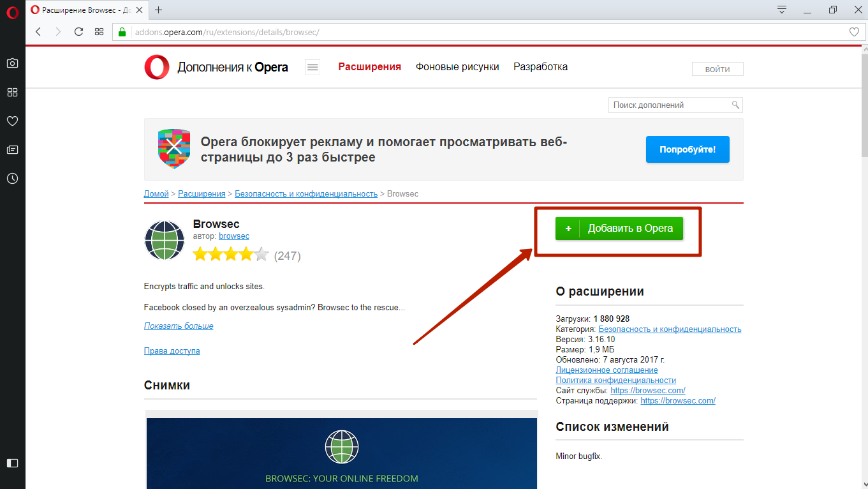Open History clock in sidebar
Screen dimensions: 868x489
(12, 179)
